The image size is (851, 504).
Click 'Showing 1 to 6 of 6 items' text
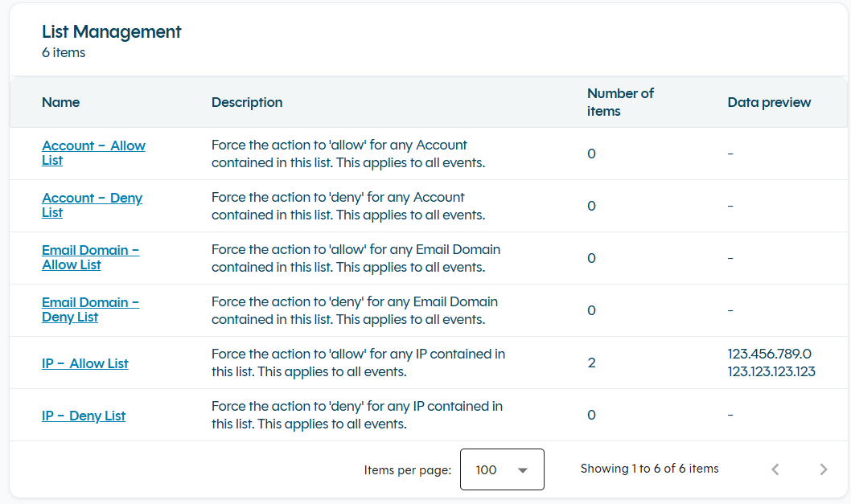click(650, 468)
